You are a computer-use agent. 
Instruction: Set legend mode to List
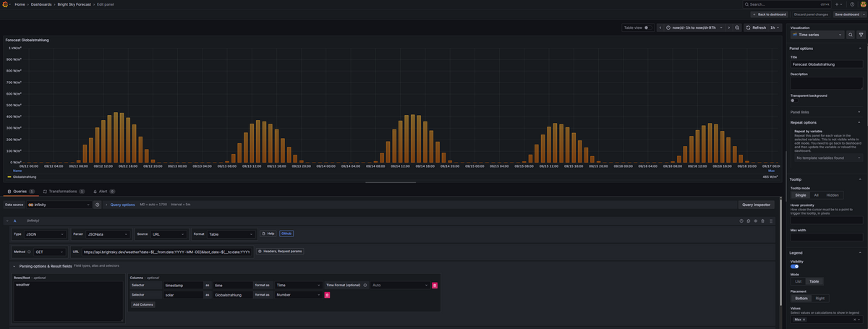tap(799, 281)
